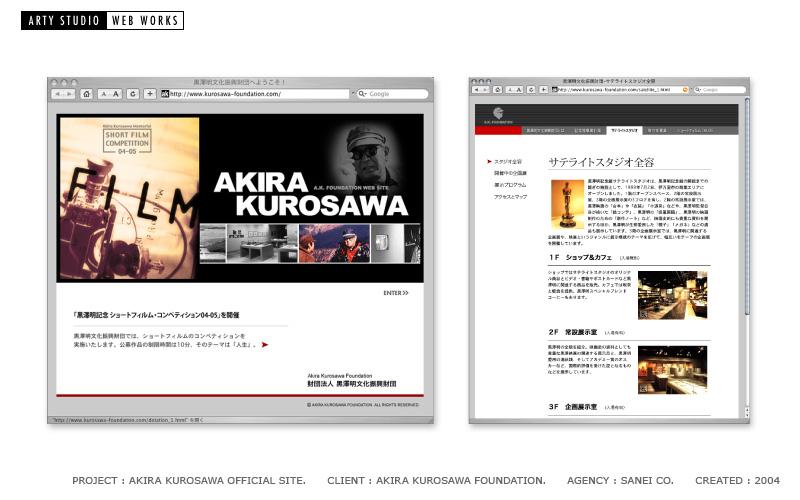Click the サテライトスタジオ全容 page title

click(x=602, y=162)
